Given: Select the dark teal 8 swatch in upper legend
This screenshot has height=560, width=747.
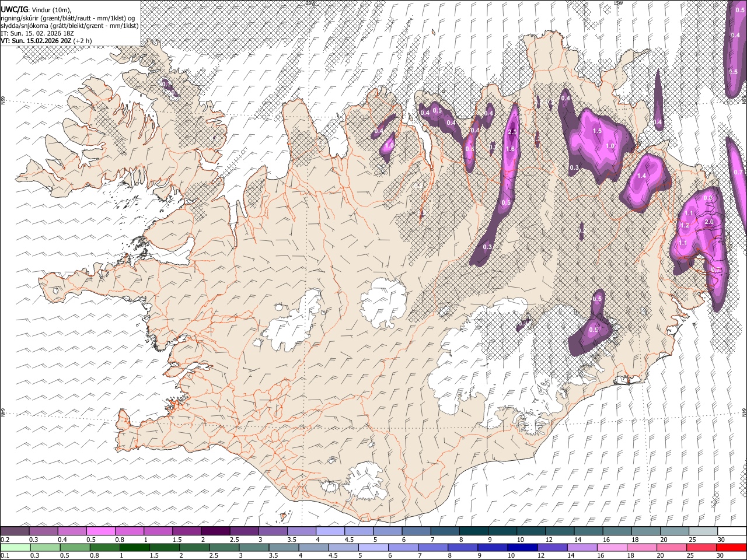Looking at the screenshot, I should point(473,531).
